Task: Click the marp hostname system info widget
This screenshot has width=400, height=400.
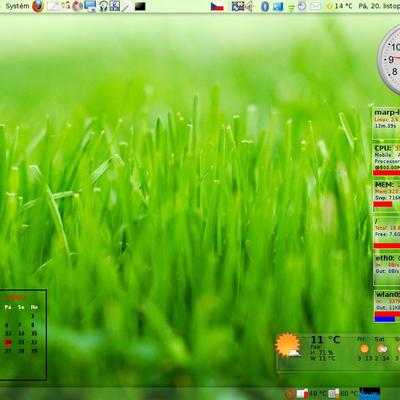Action: pos(386,123)
